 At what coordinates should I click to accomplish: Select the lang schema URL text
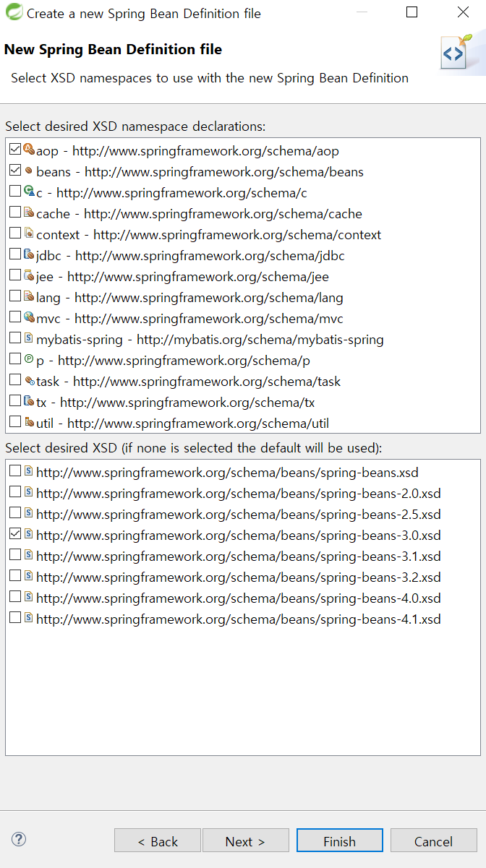click(209, 297)
